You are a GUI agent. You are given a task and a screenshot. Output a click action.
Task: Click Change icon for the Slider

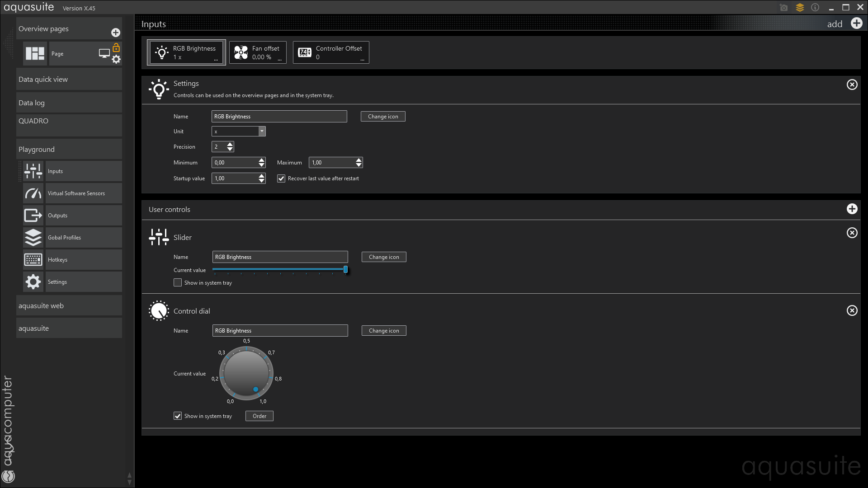(x=384, y=257)
